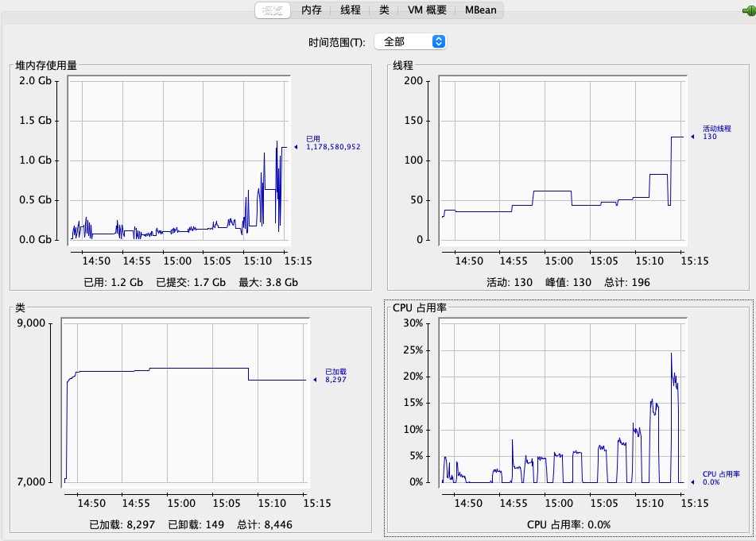The image size is (756, 541).
Task: Open the 线程 tab
Action: point(350,10)
